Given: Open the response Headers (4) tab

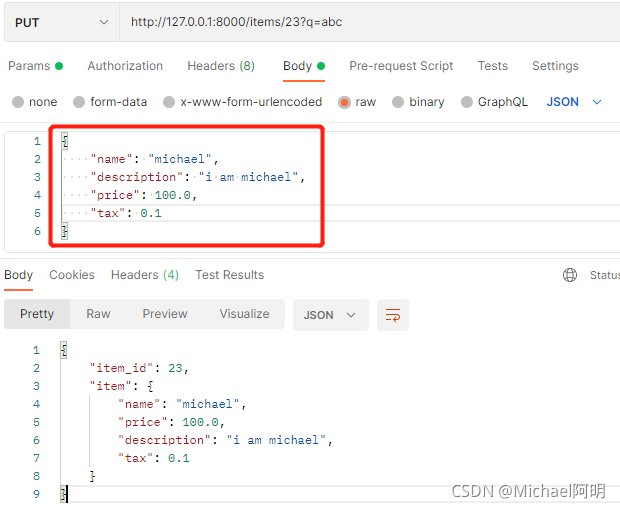Looking at the screenshot, I should pyautogui.click(x=145, y=275).
